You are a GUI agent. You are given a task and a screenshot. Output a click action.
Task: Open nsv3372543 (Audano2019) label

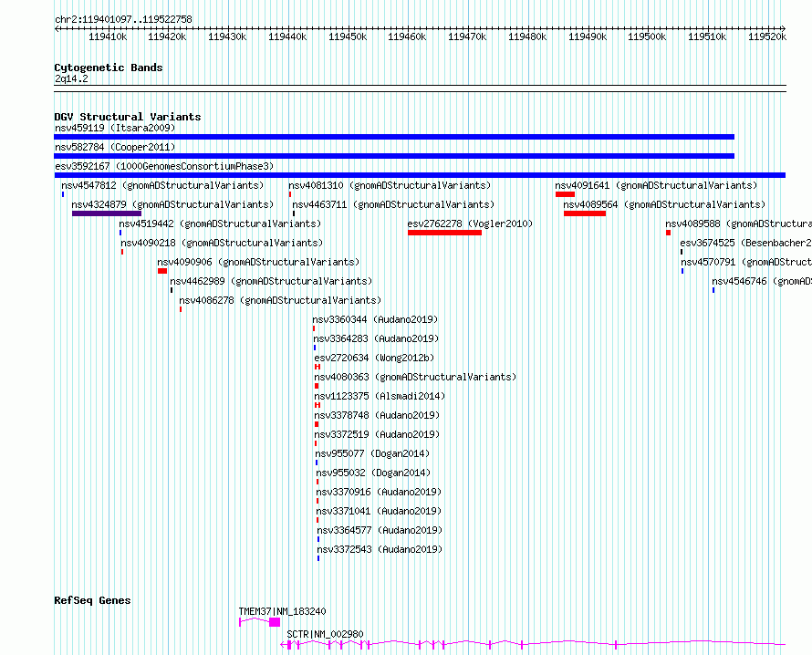point(380,549)
